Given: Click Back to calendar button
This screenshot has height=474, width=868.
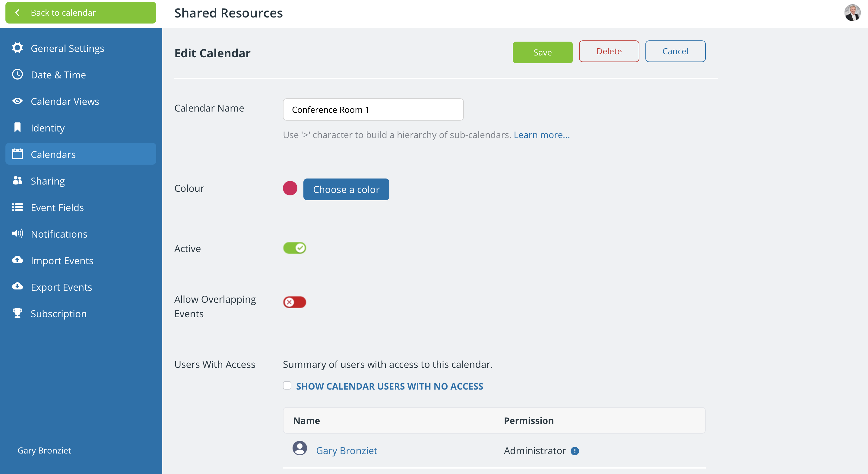Looking at the screenshot, I should (81, 13).
